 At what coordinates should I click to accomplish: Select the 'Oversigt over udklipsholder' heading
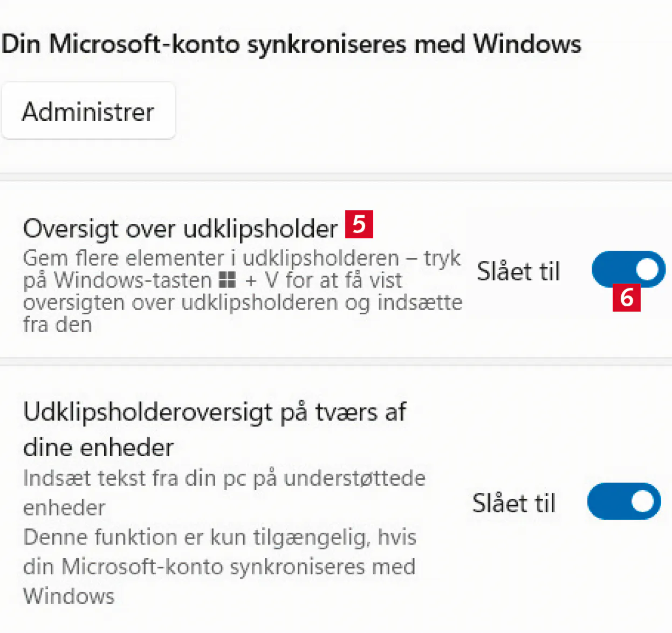(180, 229)
